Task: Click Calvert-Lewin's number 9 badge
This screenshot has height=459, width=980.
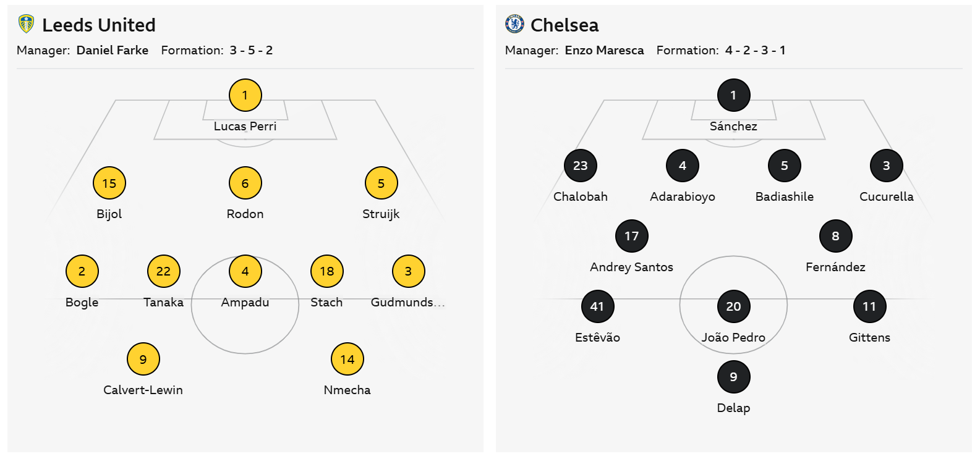Action: tap(143, 359)
